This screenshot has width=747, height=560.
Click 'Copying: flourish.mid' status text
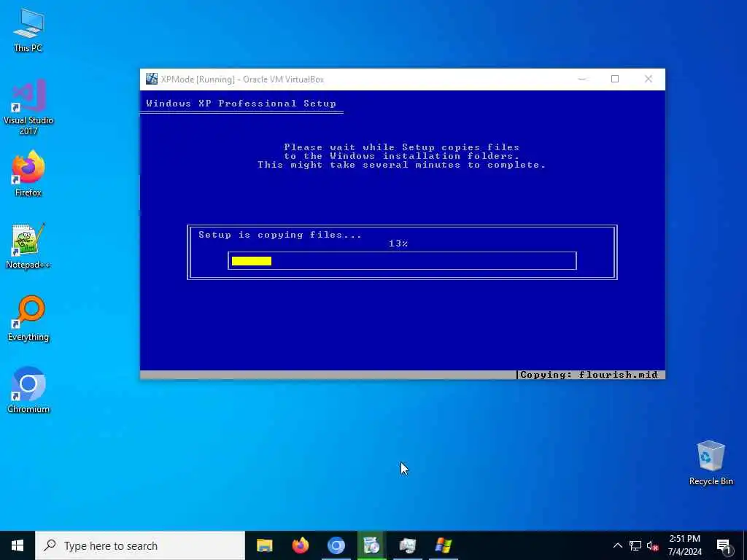(x=589, y=375)
